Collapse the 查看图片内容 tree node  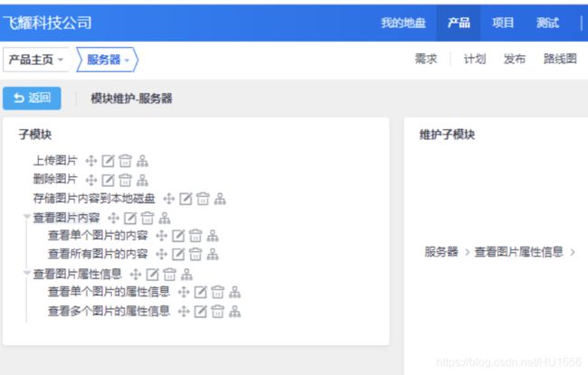(x=26, y=216)
